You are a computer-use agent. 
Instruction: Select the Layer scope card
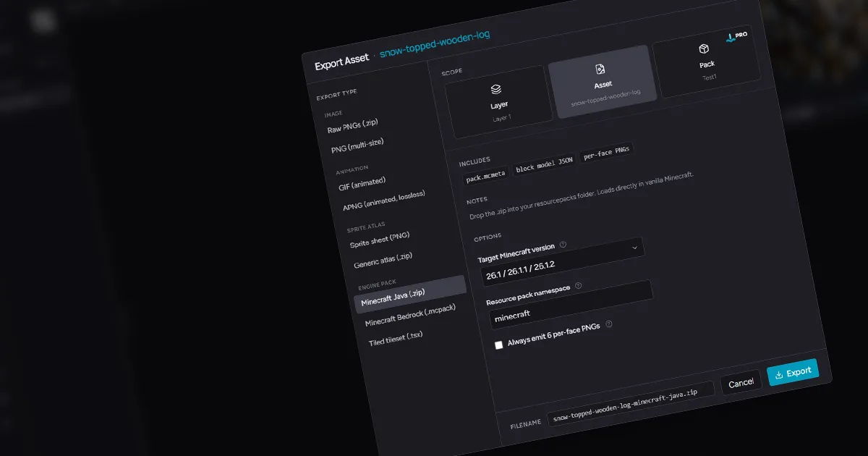tap(498, 102)
